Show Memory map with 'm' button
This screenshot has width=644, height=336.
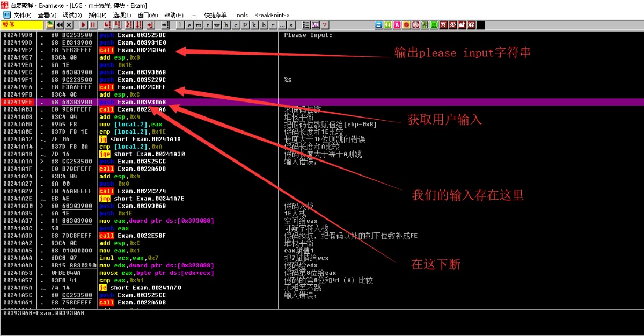199,25
